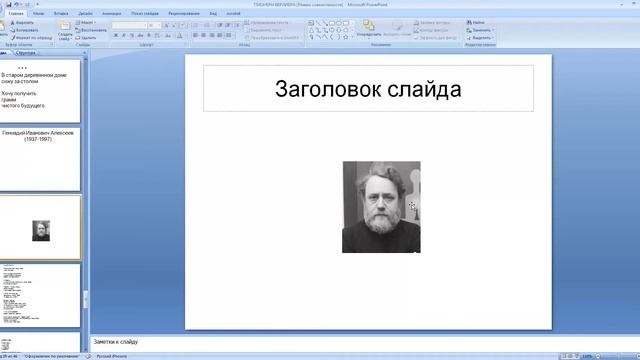The width and height of the screenshot is (640, 360).
Task: Undo the last action via quick access toolbar
Action: pyautogui.click(x=16, y=4)
